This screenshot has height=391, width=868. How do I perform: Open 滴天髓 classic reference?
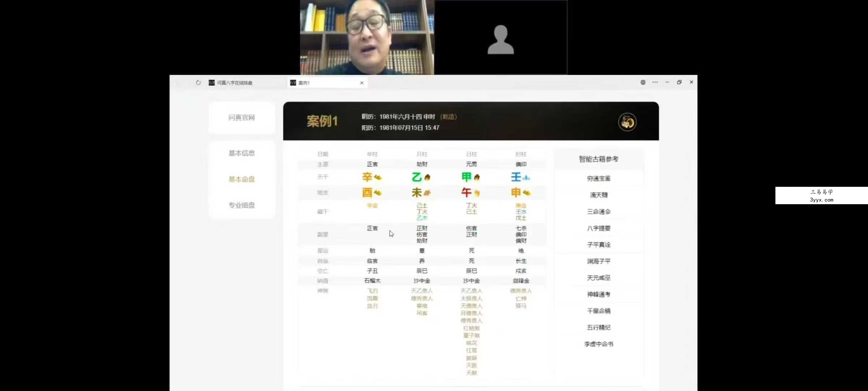(x=599, y=195)
